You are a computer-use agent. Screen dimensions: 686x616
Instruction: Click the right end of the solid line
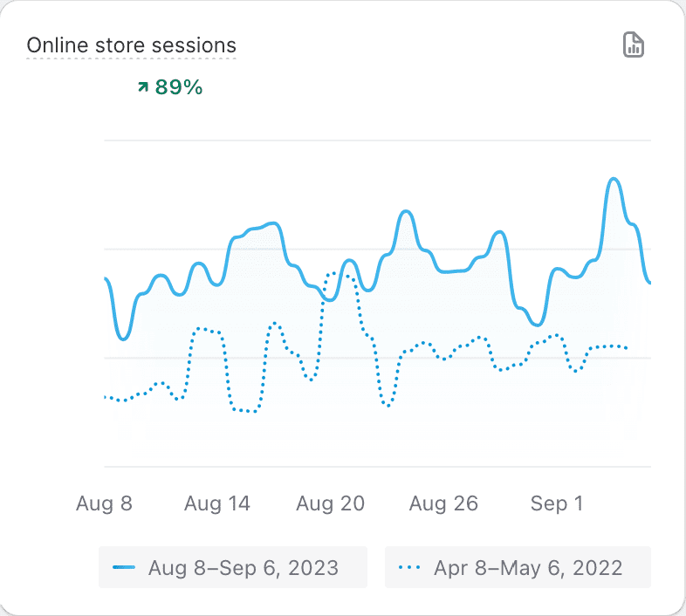click(649, 282)
